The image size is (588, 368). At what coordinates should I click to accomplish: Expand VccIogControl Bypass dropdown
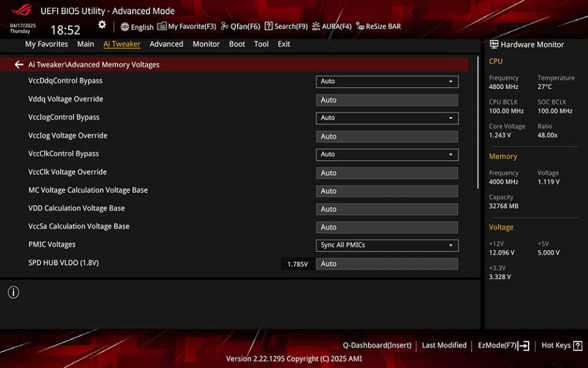pos(387,118)
